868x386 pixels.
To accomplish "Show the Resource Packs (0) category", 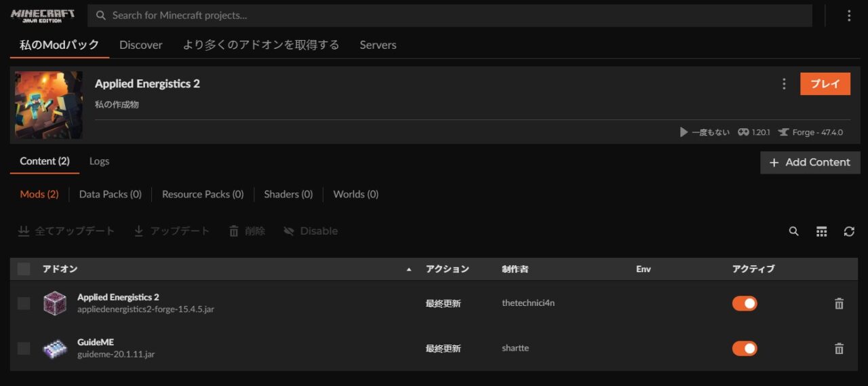I will (203, 194).
